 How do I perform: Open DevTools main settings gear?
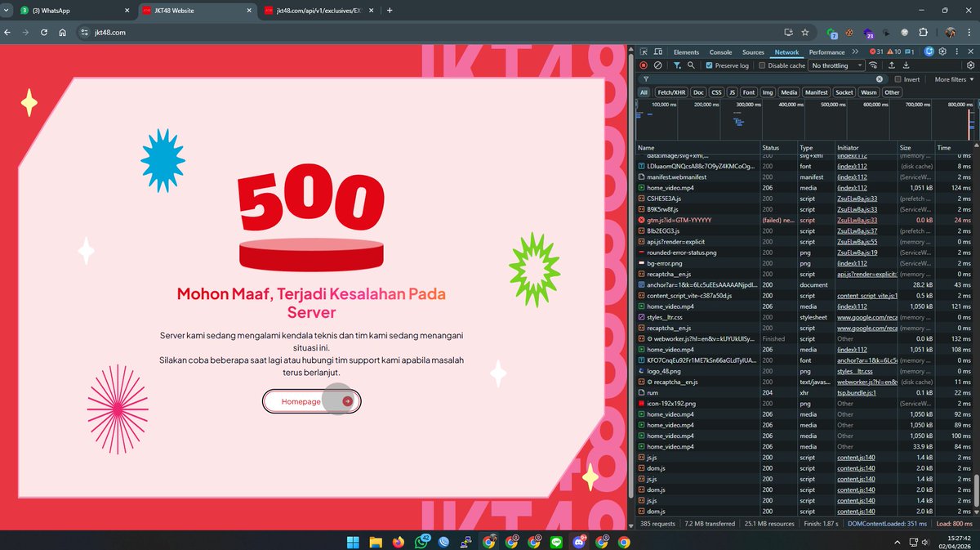943,51
